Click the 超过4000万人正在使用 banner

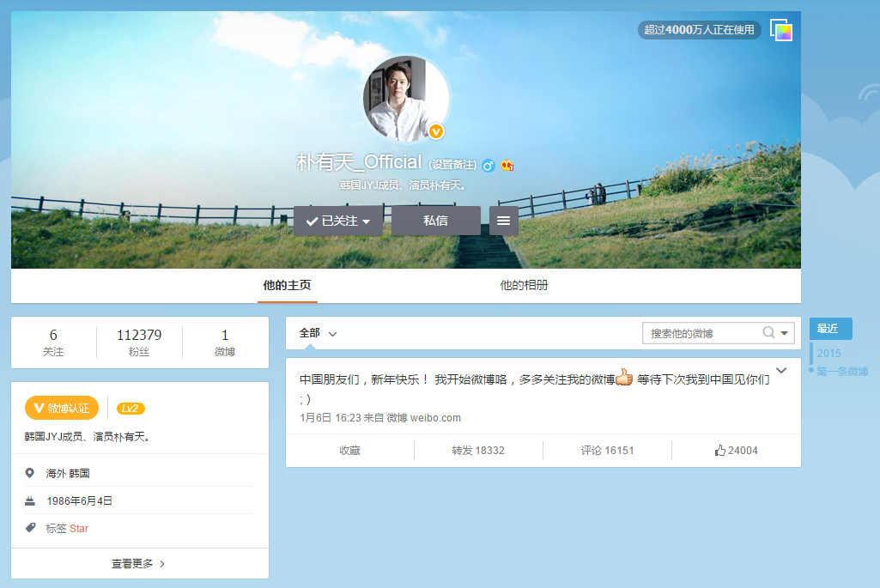click(700, 30)
